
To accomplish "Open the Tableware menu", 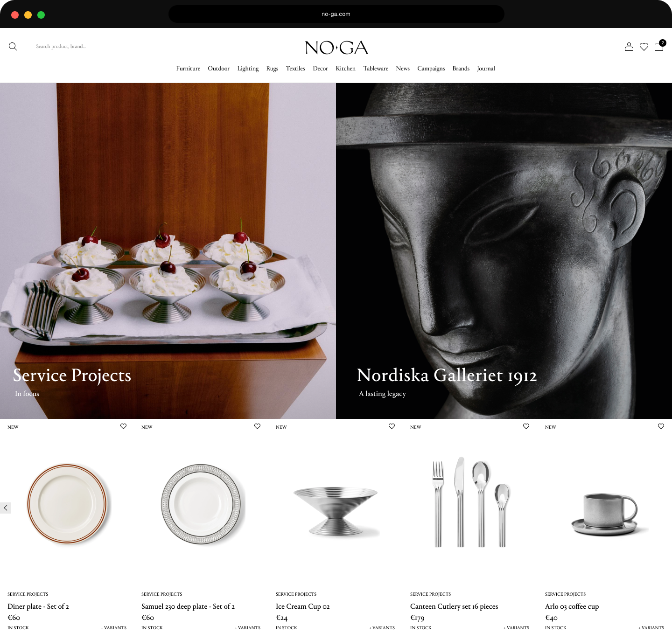I will (x=376, y=68).
